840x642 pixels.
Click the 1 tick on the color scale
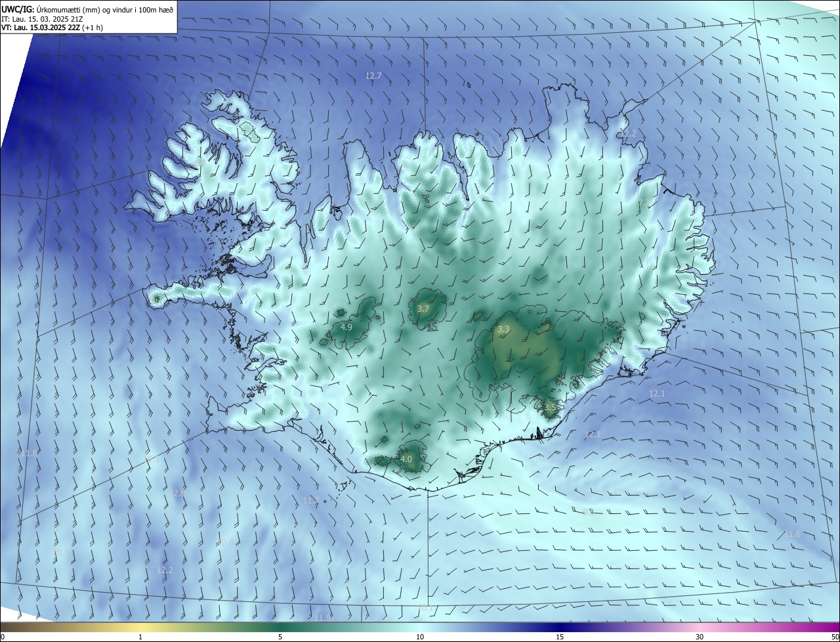coord(140,637)
